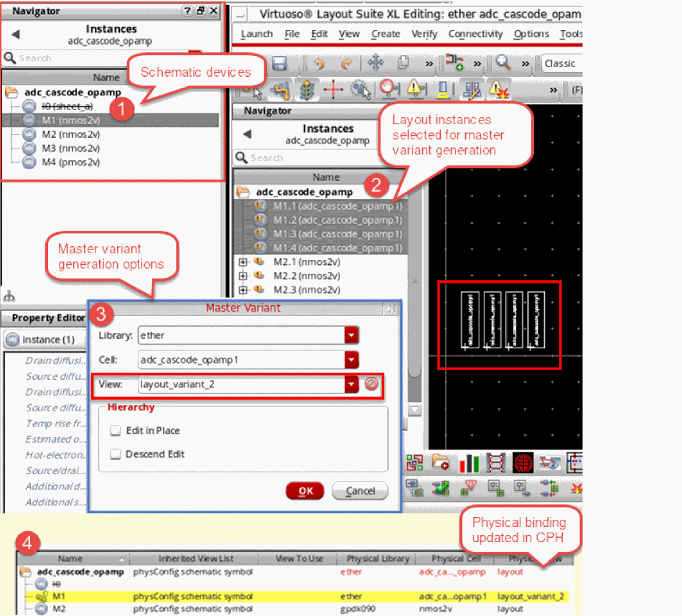The height and width of the screenshot is (616, 682).
Task: Enable the Descend Edit checkbox
Action: pyautogui.click(x=115, y=454)
